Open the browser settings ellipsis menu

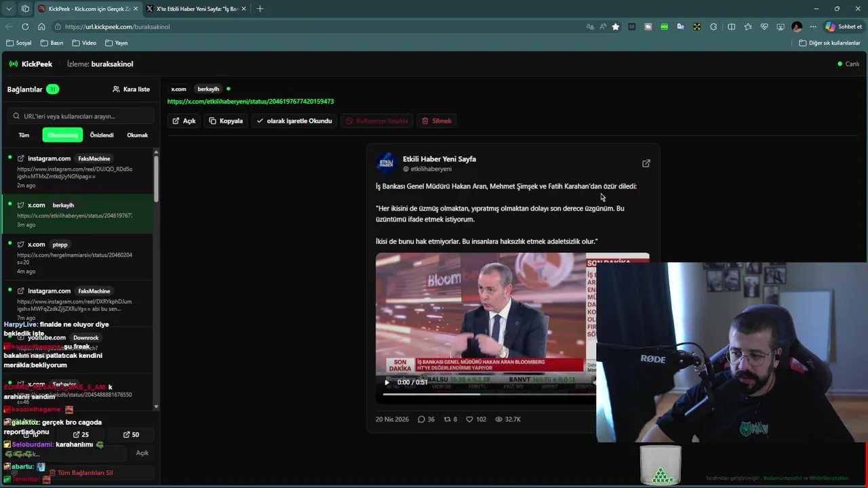tap(813, 26)
